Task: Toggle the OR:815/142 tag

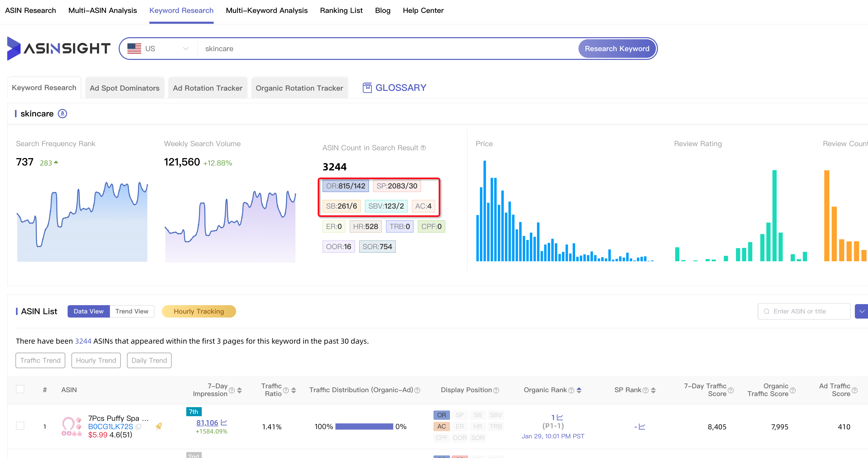Action: 345,186
